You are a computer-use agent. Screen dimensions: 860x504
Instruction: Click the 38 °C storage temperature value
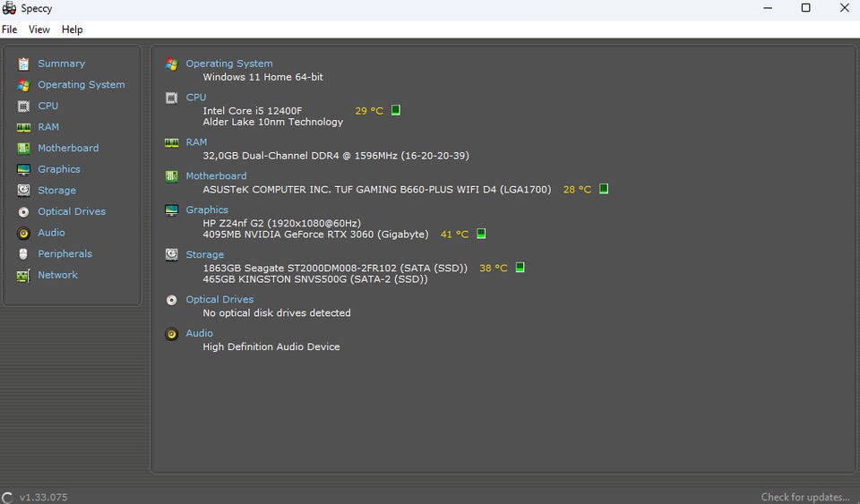pyautogui.click(x=493, y=268)
